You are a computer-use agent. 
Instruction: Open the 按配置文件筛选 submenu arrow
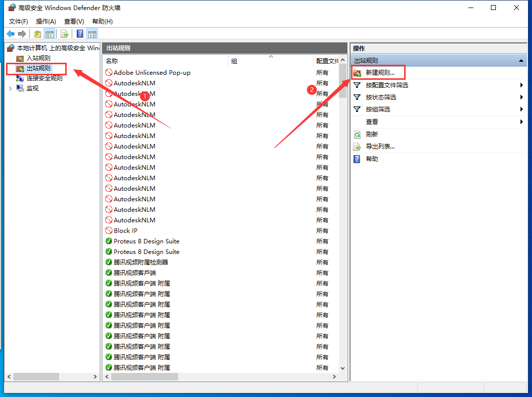[521, 85]
